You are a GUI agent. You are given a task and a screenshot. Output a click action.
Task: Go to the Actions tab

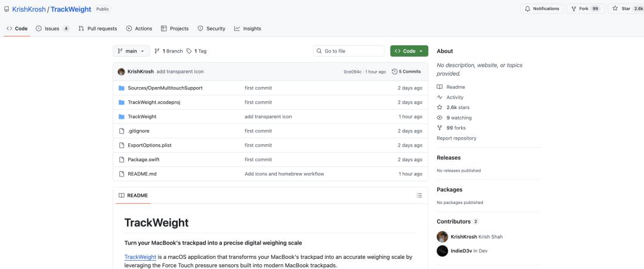139,29
